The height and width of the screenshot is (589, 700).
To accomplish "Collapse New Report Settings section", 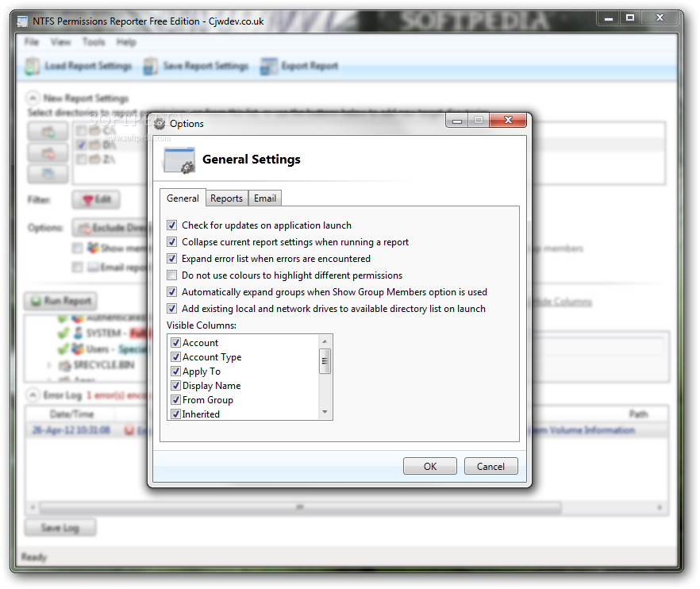I will click(x=33, y=98).
